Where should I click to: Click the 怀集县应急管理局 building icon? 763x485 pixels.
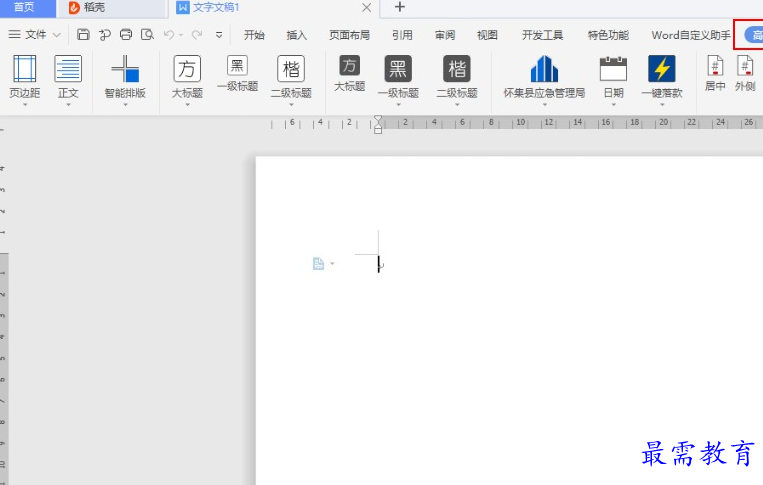[x=544, y=69]
